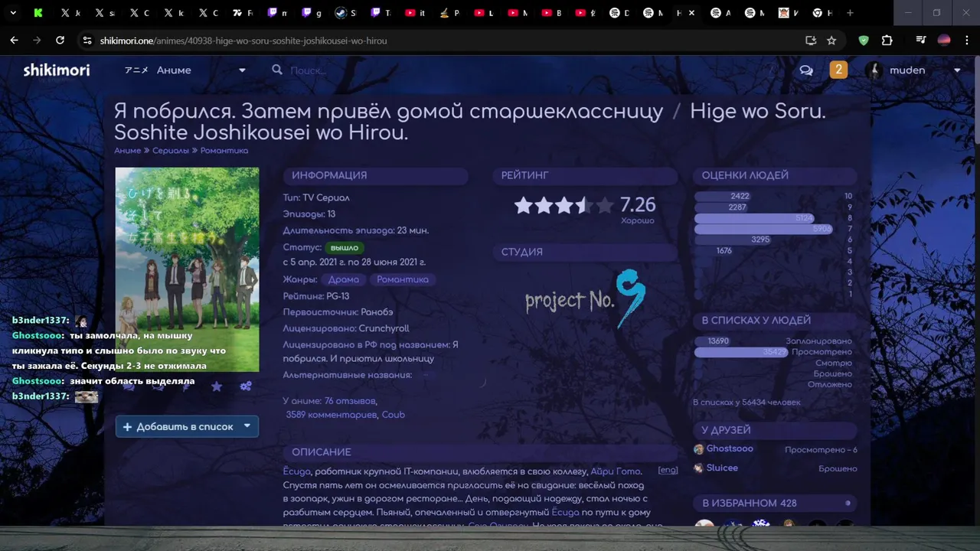Click the anime poster image
Image resolution: width=980 pixels, height=551 pixels.
187,269
